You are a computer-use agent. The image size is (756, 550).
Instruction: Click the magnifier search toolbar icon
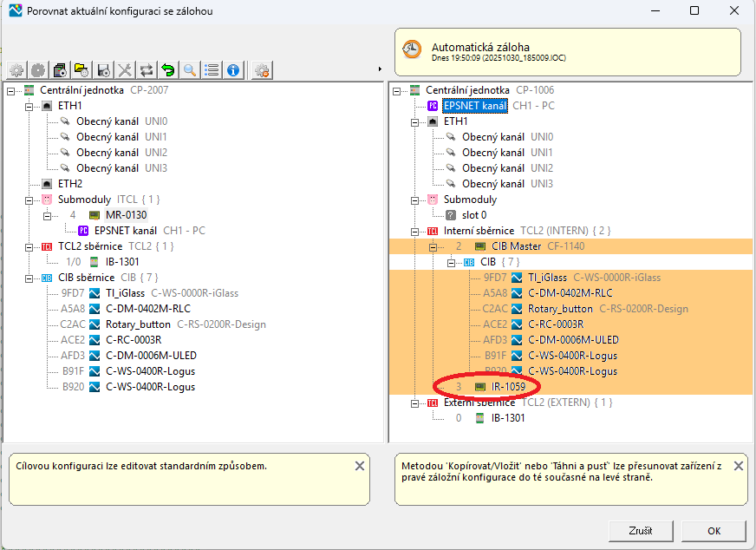[x=189, y=70]
